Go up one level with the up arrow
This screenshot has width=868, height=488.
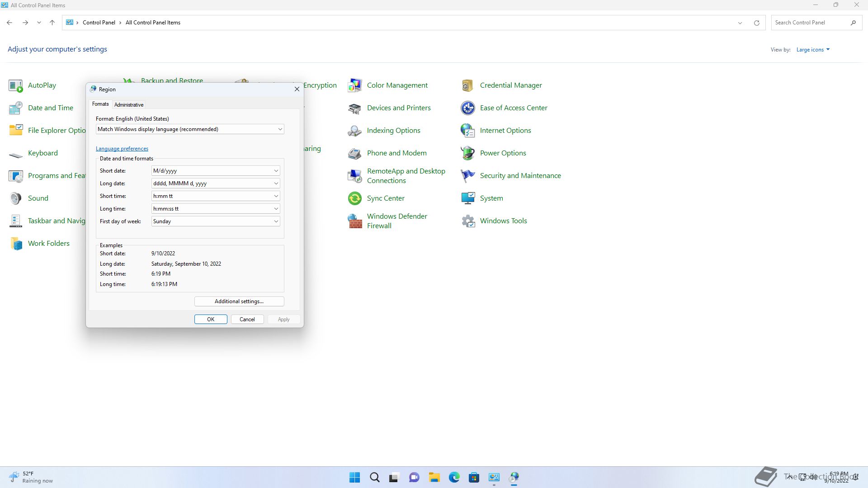click(52, 23)
